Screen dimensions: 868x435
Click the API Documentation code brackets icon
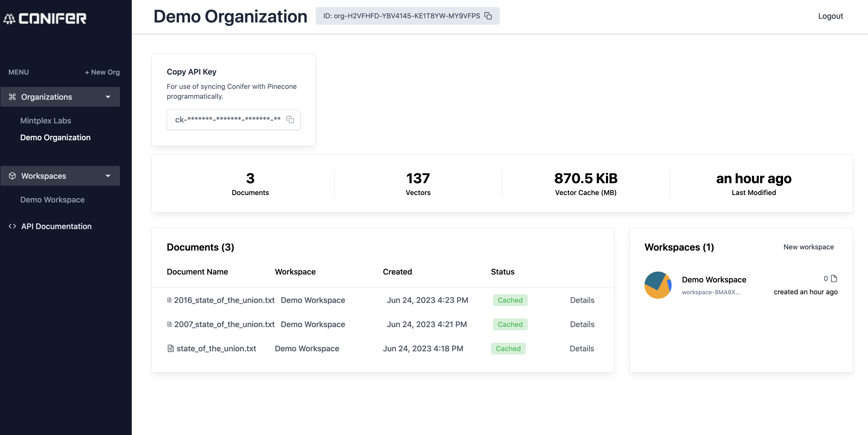point(13,226)
